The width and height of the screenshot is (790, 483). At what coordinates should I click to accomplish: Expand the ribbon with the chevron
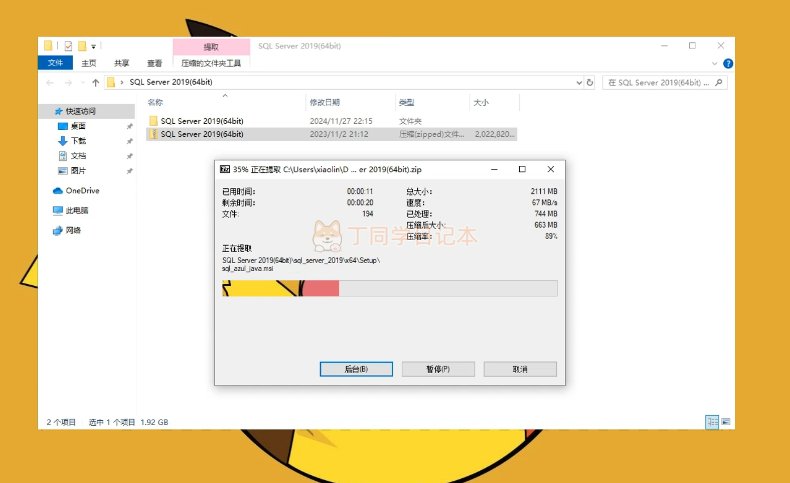pos(714,63)
